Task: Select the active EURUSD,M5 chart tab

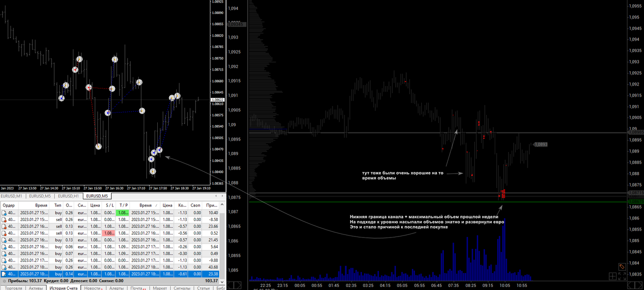Action: [x=97, y=196]
